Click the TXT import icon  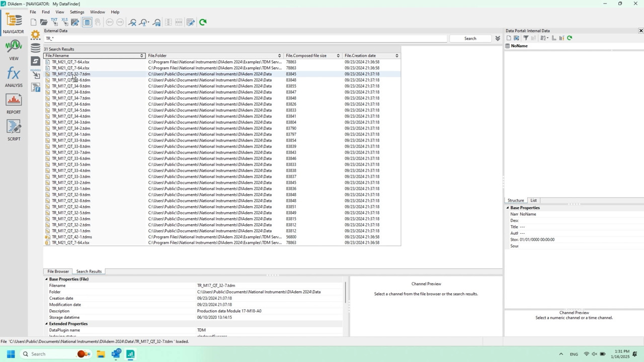[54, 22]
